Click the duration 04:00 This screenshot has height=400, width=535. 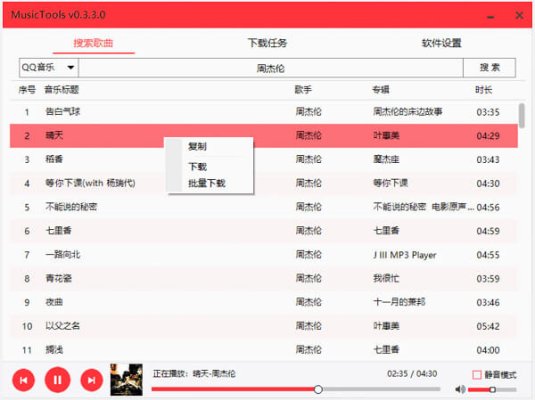[488, 350]
